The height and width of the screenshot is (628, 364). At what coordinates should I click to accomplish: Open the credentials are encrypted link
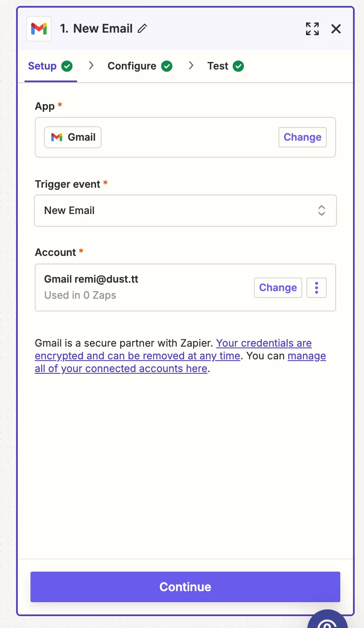pyautogui.click(x=174, y=350)
